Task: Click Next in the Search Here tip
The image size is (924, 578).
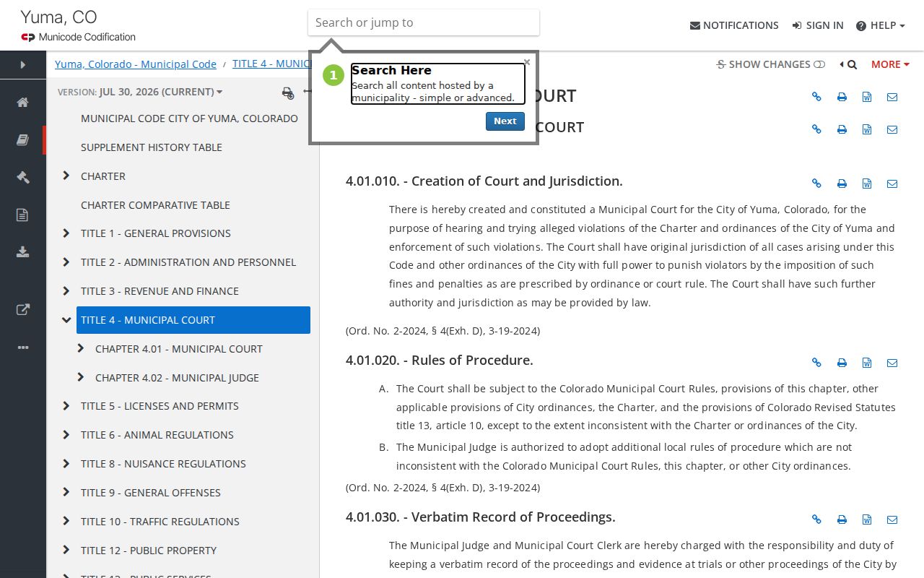Action: 505,121
